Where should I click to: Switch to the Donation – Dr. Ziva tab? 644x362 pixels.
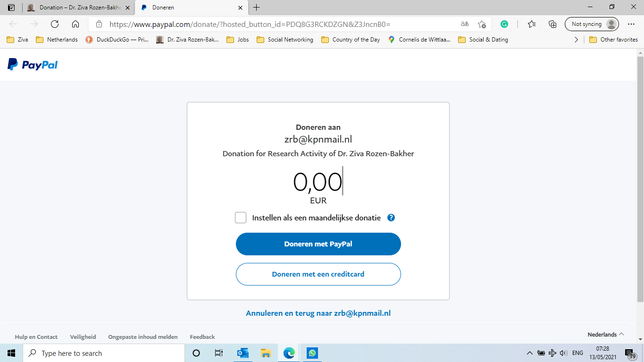(x=78, y=8)
